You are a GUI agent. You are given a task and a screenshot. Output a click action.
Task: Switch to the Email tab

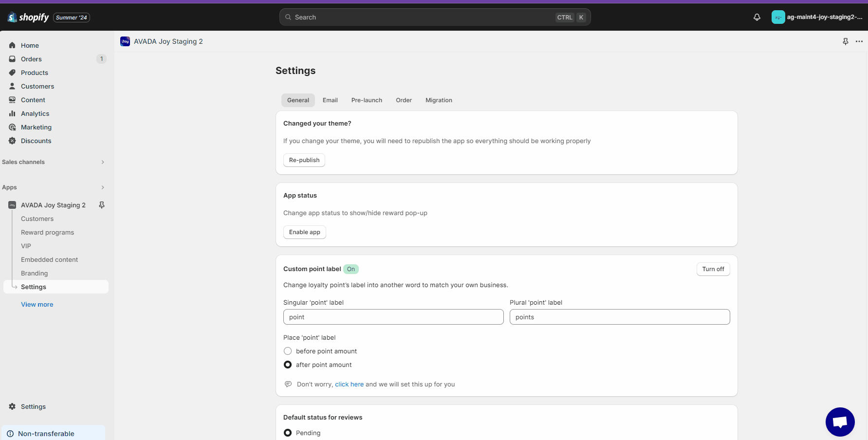[x=330, y=100]
